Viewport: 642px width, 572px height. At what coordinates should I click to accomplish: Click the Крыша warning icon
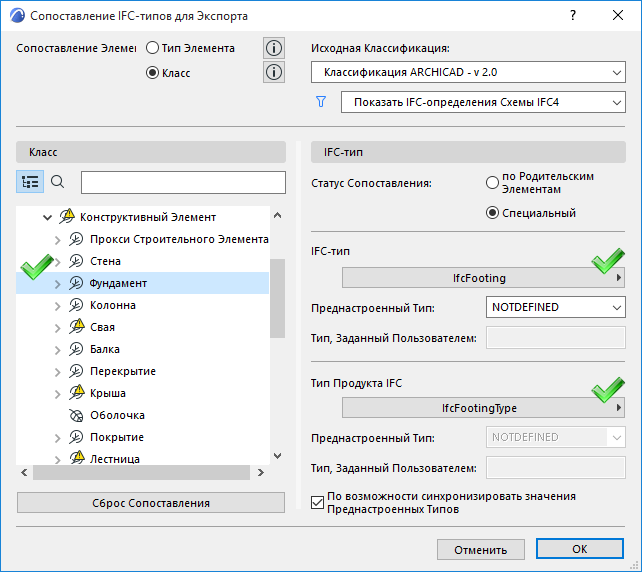[x=77, y=393]
